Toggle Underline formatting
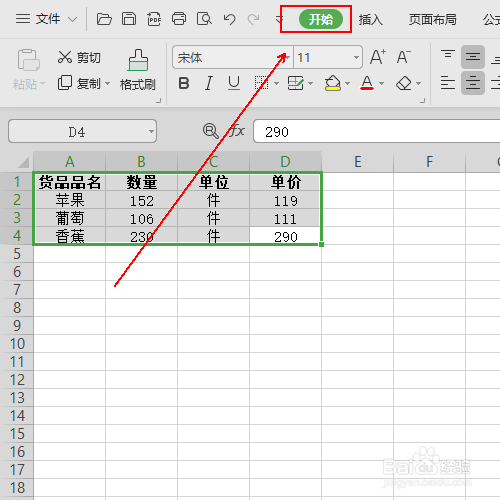 pyautogui.click(x=234, y=83)
